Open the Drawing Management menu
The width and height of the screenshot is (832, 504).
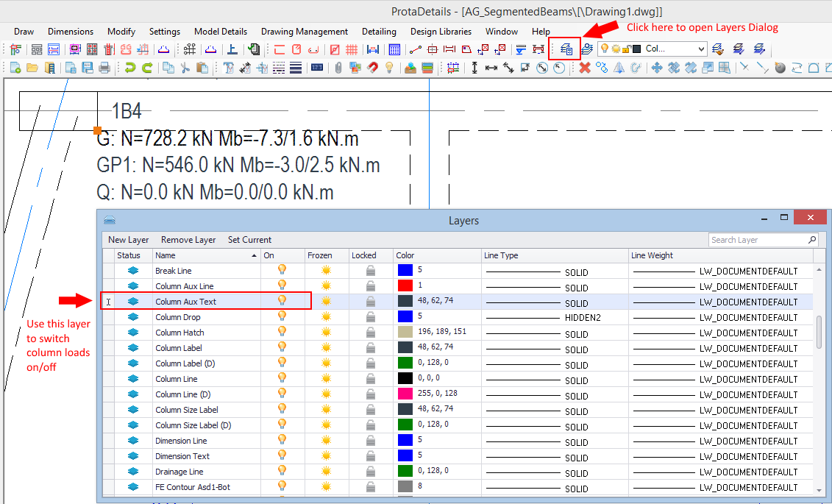(x=303, y=32)
